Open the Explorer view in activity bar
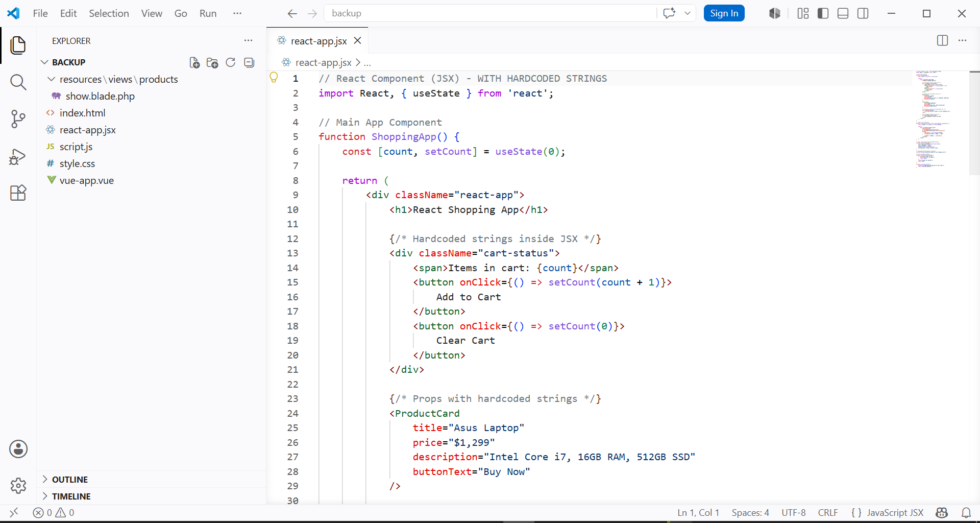 tap(18, 45)
